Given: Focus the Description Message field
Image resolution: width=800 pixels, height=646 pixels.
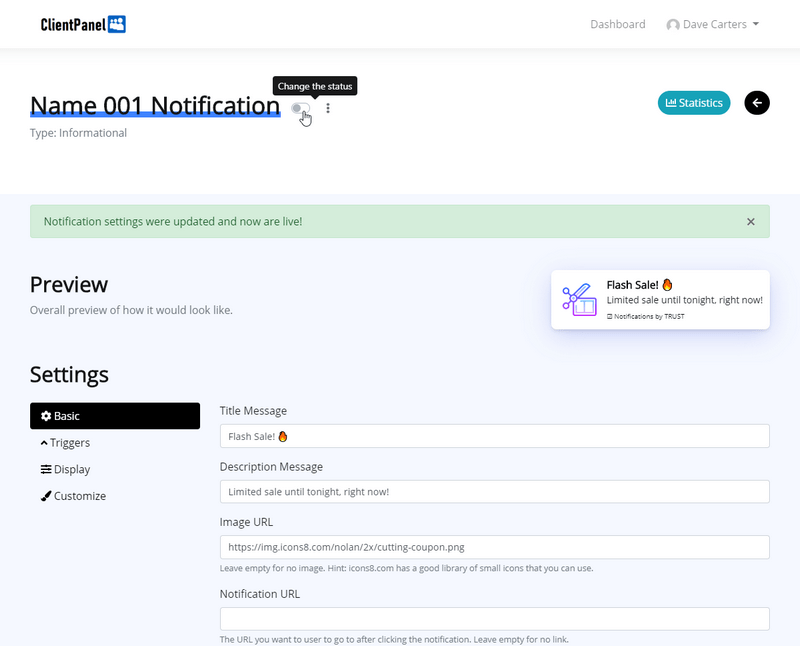Looking at the screenshot, I should tap(494, 492).
